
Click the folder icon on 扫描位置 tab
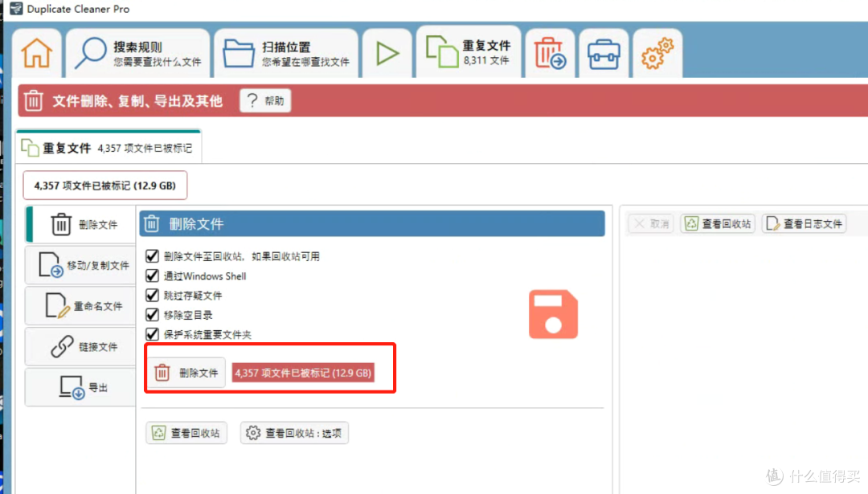tap(239, 54)
